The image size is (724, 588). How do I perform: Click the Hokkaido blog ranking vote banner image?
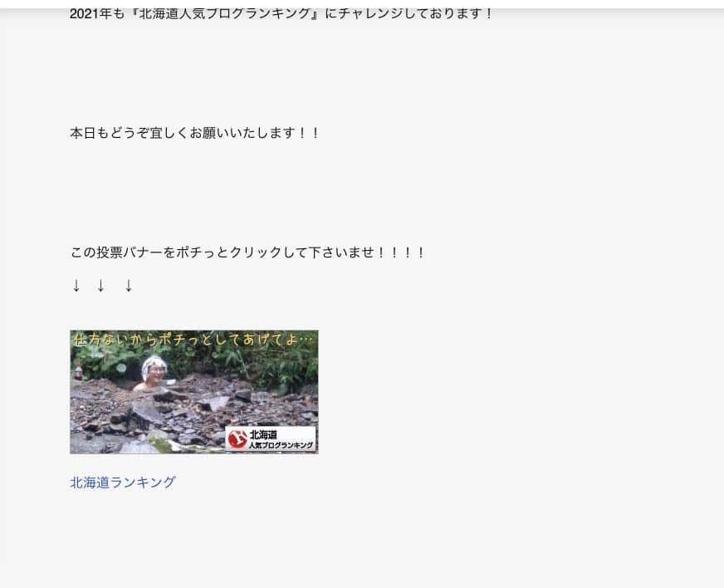[194, 392]
